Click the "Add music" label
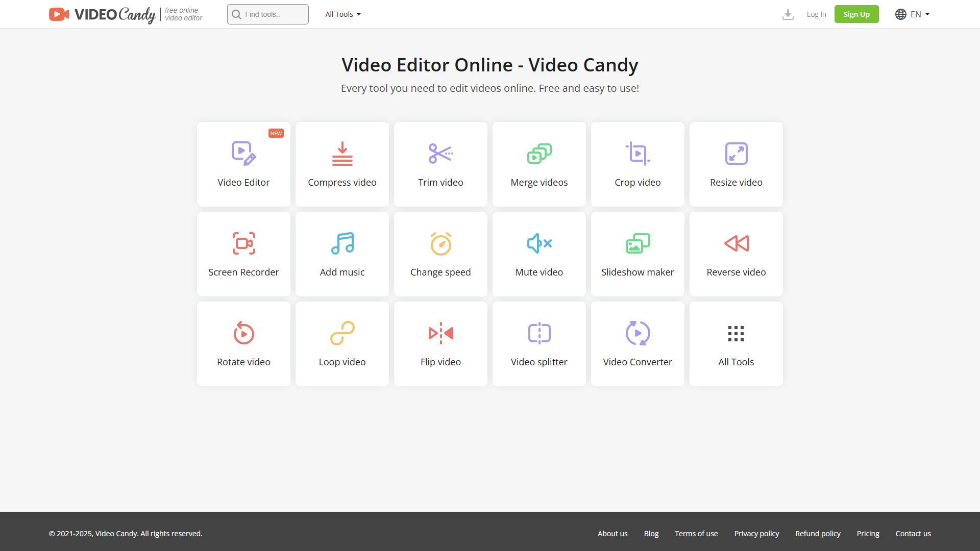The height and width of the screenshot is (551, 980). tap(342, 272)
